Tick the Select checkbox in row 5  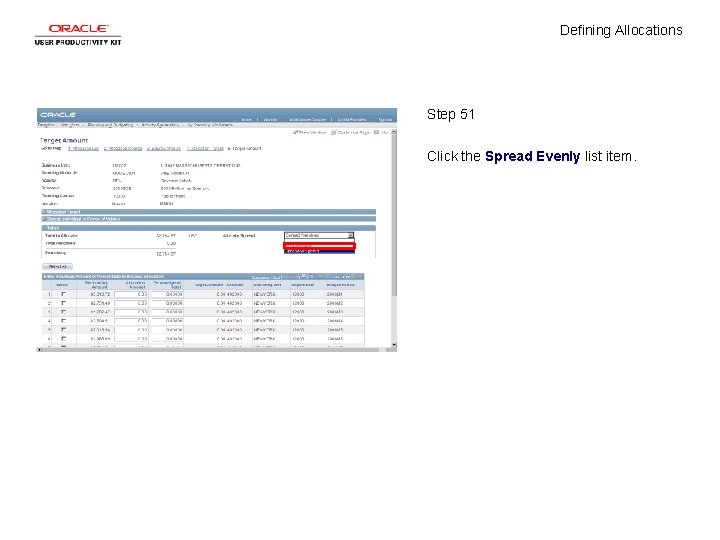click(x=63, y=330)
